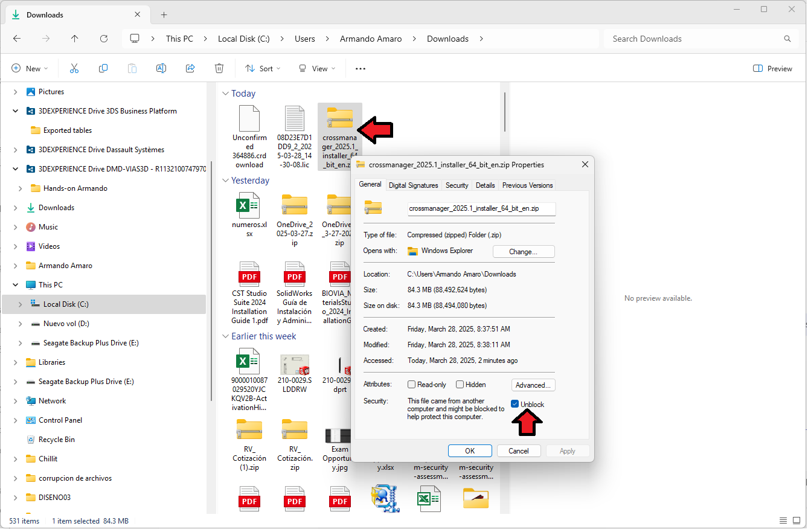Click the Advanced... attributes button
Image resolution: width=811 pixels, height=532 pixels.
(x=533, y=385)
